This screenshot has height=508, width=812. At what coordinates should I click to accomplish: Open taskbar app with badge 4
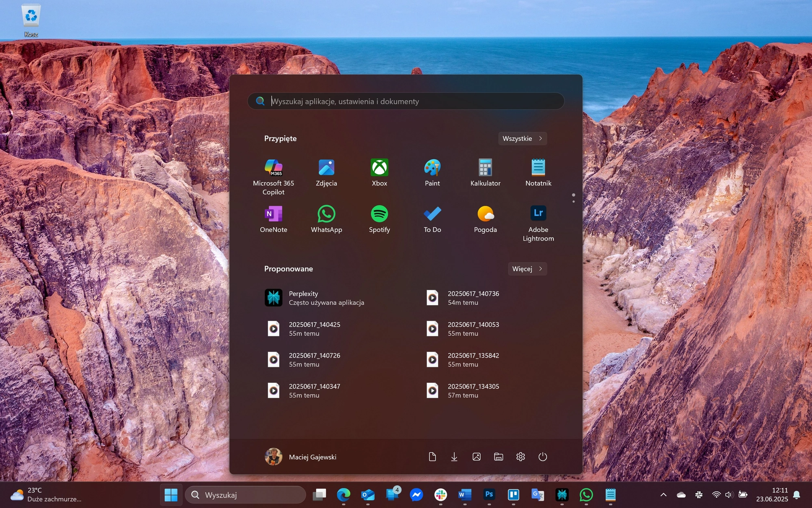[x=392, y=495]
